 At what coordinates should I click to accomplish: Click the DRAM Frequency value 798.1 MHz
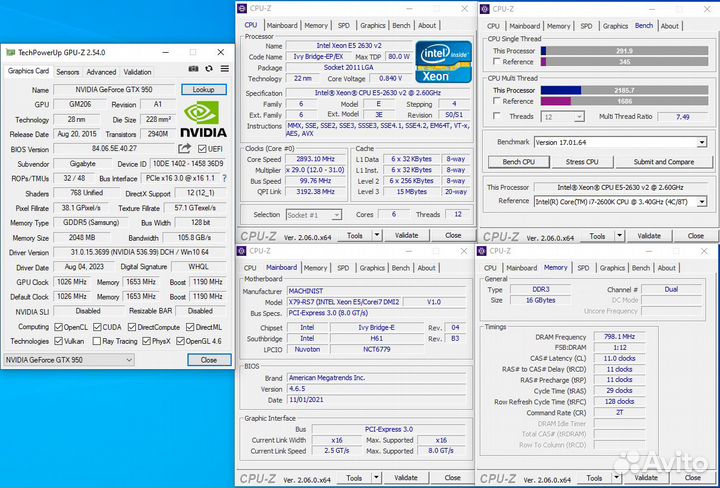pyautogui.click(x=619, y=337)
